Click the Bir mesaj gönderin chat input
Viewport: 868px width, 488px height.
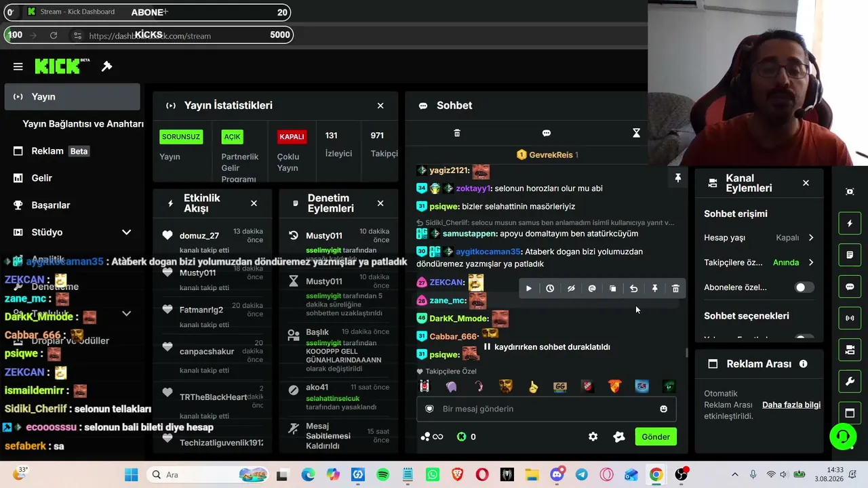click(546, 409)
